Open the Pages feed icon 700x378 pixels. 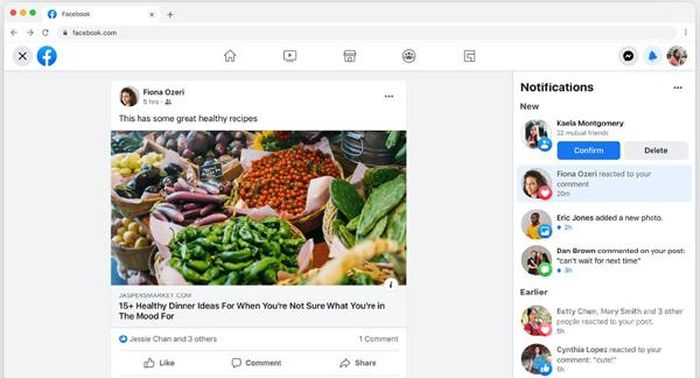(469, 56)
